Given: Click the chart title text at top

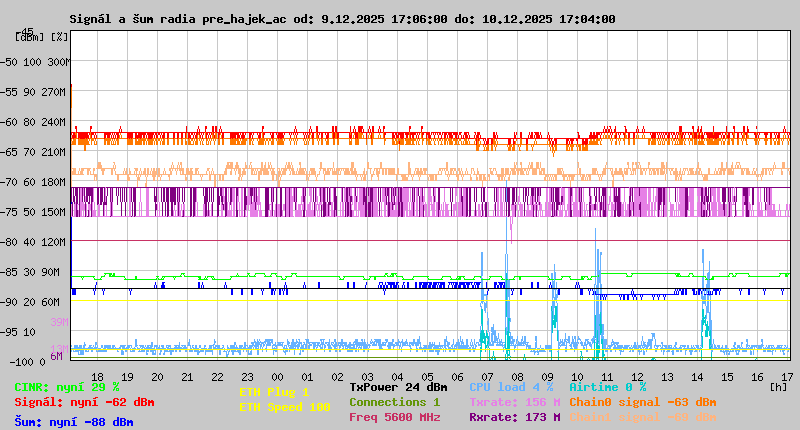Looking at the screenshot, I should point(342,19).
